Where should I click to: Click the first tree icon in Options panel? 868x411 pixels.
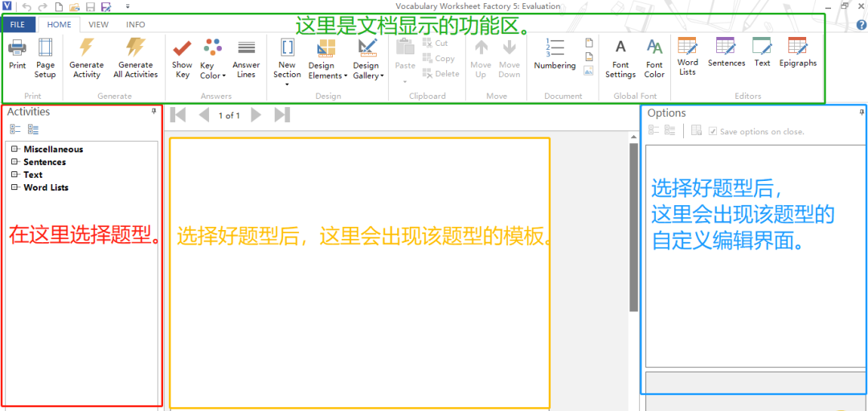653,130
